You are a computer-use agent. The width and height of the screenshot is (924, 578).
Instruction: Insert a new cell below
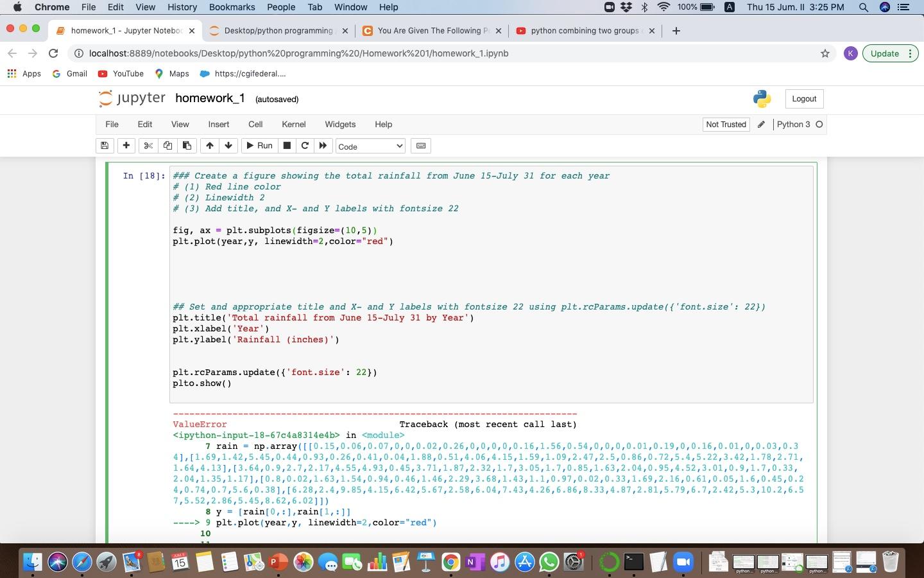tap(126, 146)
